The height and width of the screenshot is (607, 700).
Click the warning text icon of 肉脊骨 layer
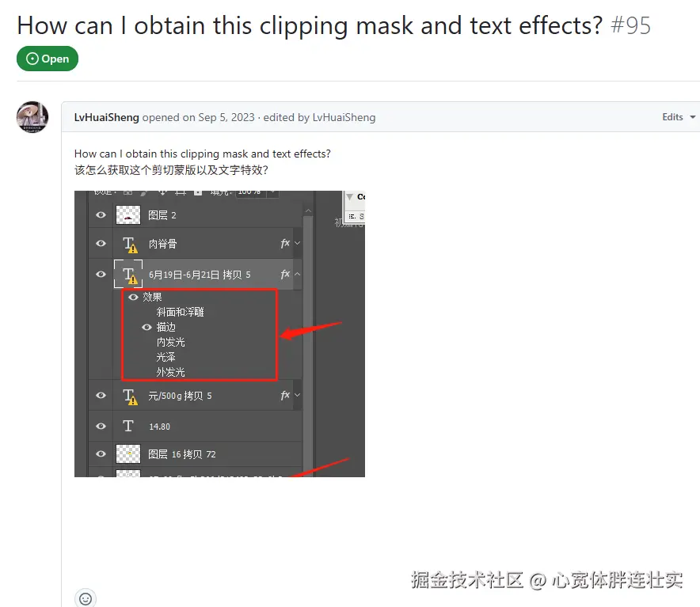click(130, 245)
